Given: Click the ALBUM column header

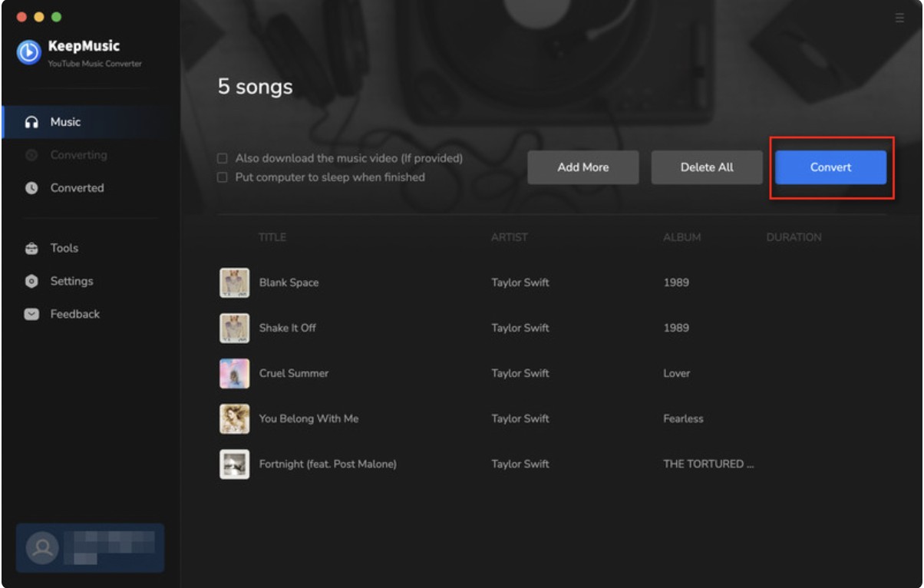Looking at the screenshot, I should coord(682,237).
